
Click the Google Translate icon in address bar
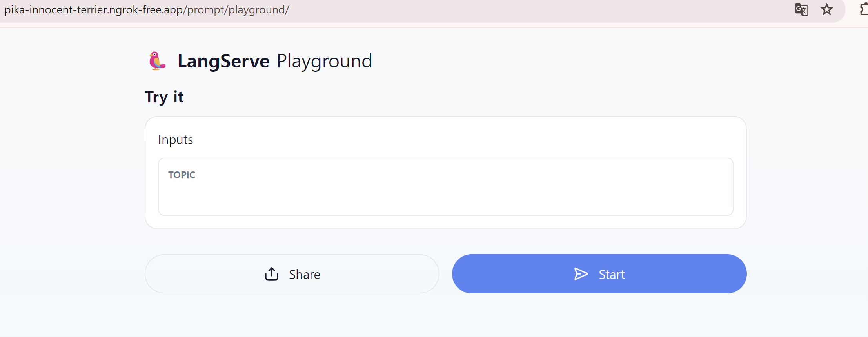(801, 9)
